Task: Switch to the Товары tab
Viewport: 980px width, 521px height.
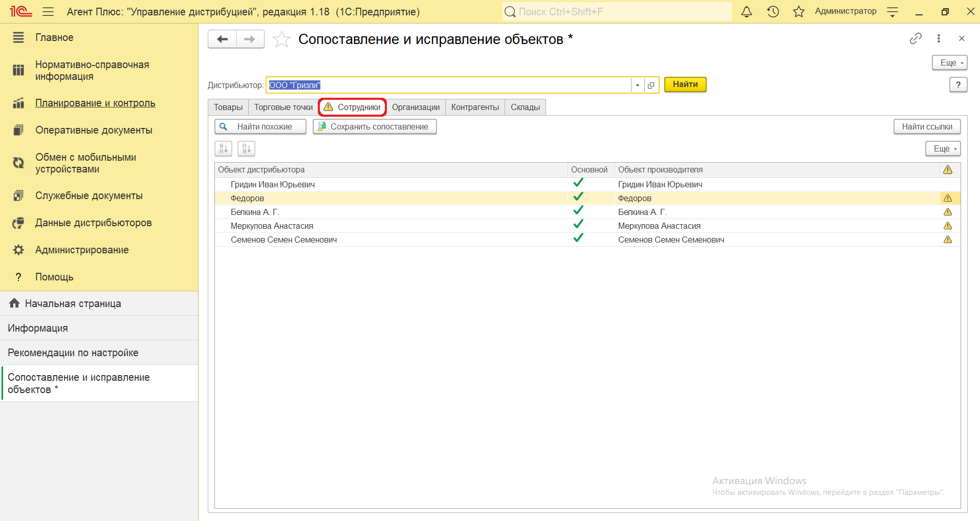Action: [228, 107]
